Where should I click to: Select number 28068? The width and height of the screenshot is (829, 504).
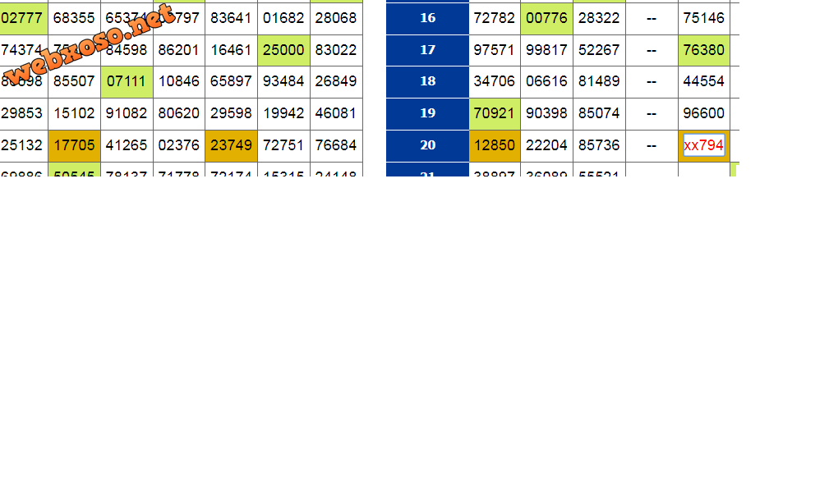tap(336, 19)
